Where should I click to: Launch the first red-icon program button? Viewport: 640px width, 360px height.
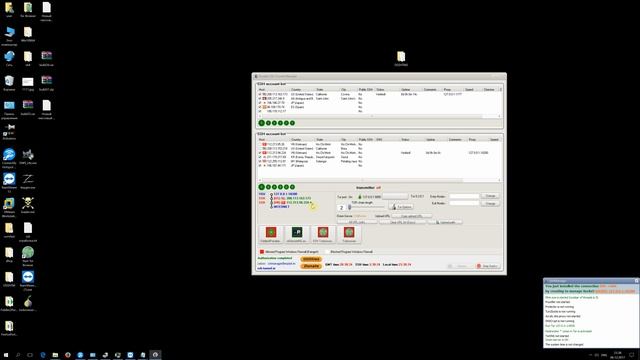[271, 234]
